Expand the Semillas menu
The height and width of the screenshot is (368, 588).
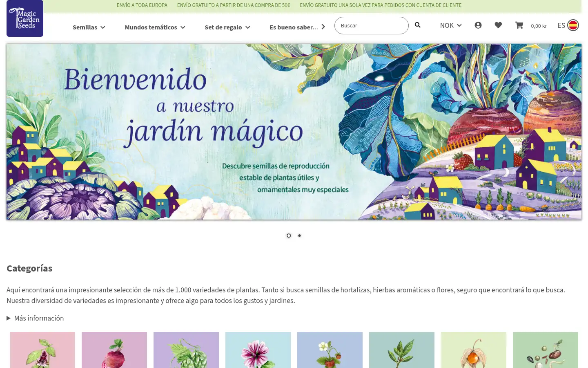[89, 27]
